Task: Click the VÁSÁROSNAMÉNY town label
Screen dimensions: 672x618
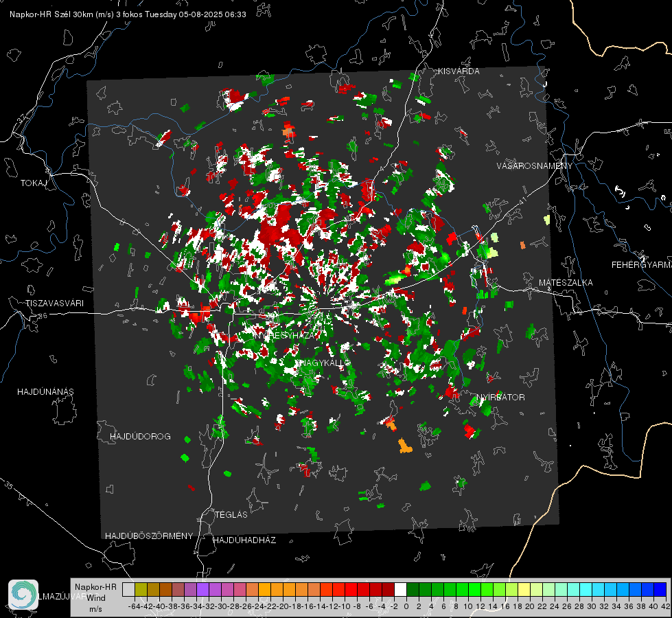Action: pos(535,166)
